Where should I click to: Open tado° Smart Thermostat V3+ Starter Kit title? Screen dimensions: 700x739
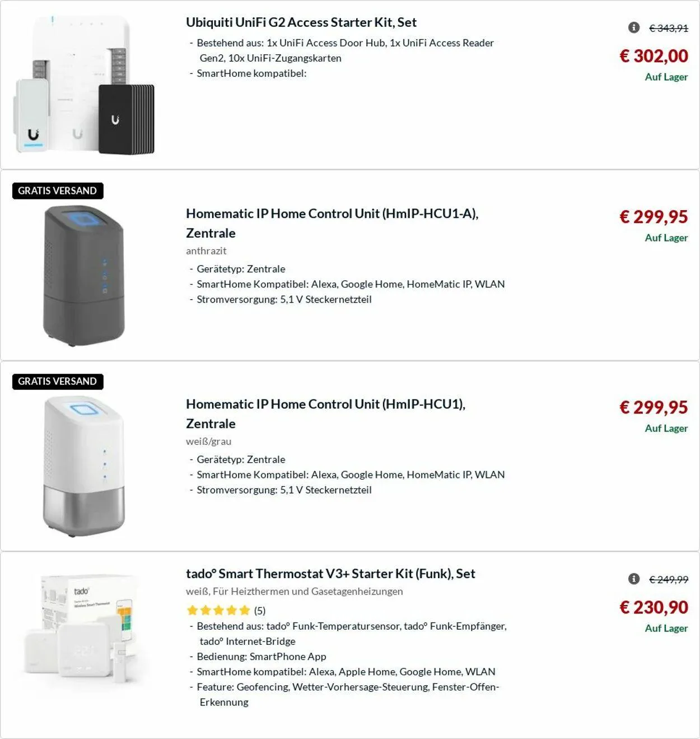tap(330, 574)
